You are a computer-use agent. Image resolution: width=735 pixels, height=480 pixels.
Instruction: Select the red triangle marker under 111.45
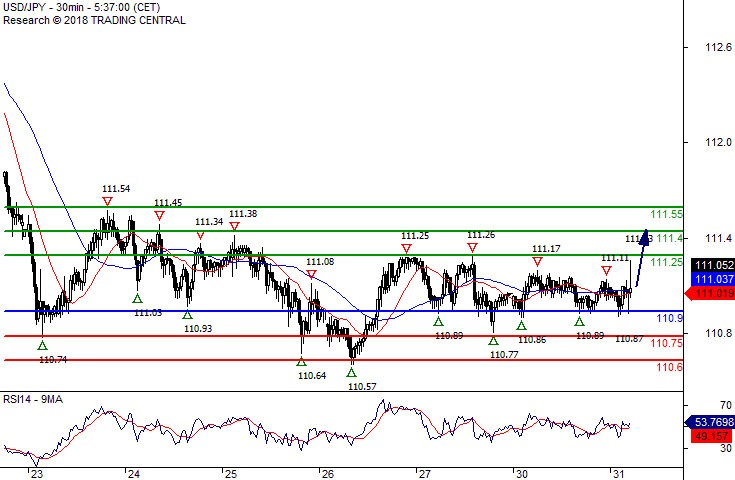[159, 215]
